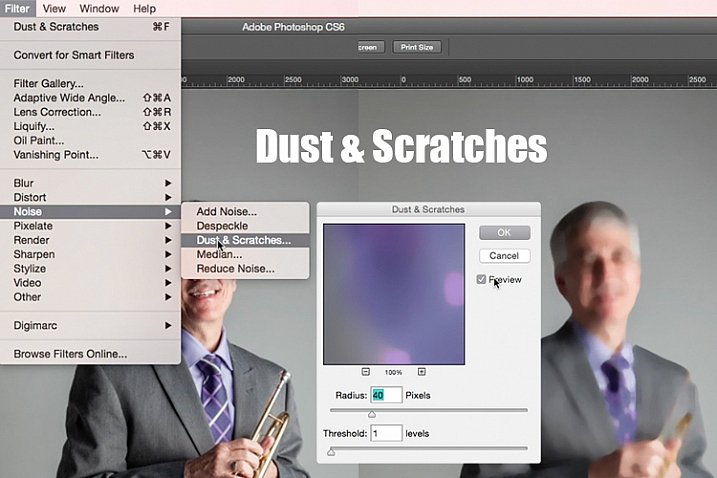Choose Add Noise from Noise submenu
Viewport: 717px width, 478px height.
[227, 212]
